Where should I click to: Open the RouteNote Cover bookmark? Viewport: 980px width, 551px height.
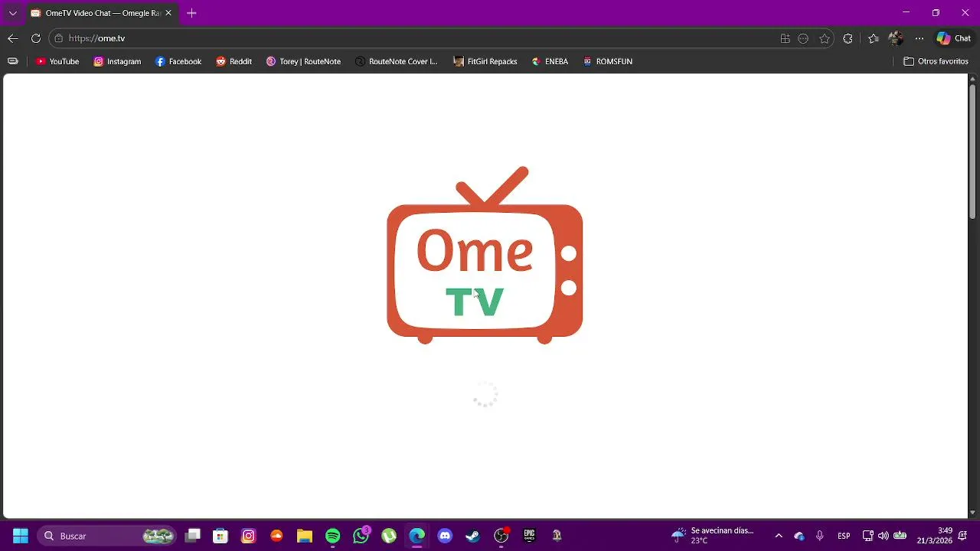(x=397, y=61)
